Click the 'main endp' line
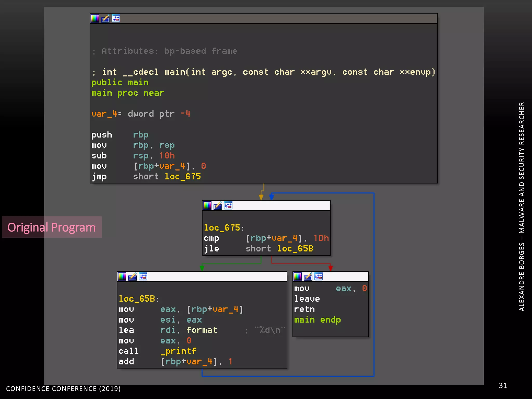 click(x=317, y=320)
